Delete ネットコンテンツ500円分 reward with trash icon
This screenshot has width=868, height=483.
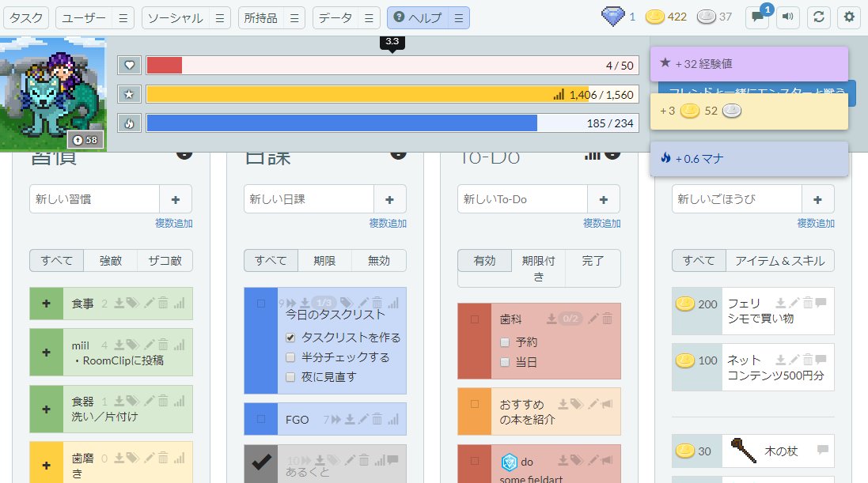pos(808,360)
